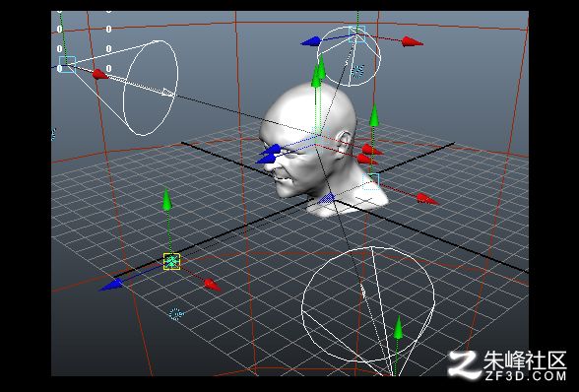The image size is (579, 392).
Task: Grab the green Y-axis arrow above the yellow light
Action: pos(167,200)
